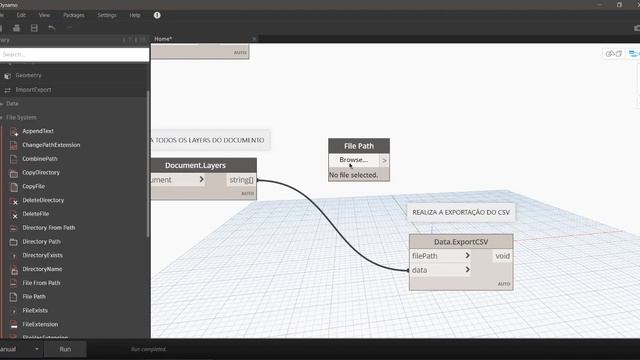
Task: Click the AppendText node icon
Action: (14, 131)
